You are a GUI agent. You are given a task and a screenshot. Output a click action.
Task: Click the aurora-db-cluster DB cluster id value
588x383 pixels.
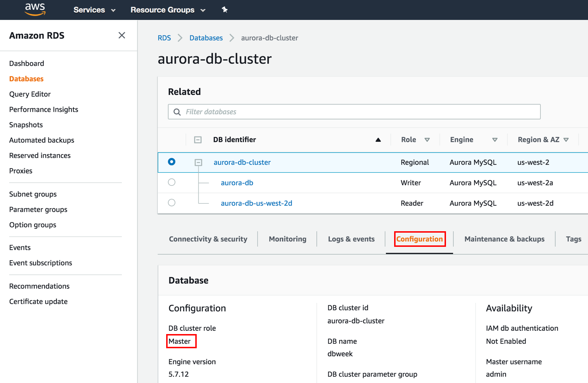click(356, 321)
